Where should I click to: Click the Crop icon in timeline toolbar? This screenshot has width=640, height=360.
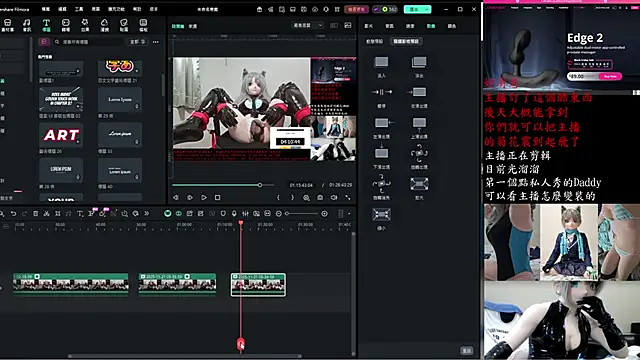click(x=58, y=213)
